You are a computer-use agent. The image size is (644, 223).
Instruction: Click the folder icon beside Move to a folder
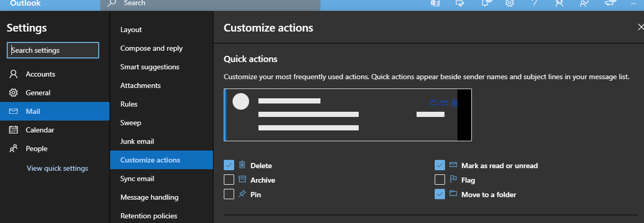(x=453, y=195)
